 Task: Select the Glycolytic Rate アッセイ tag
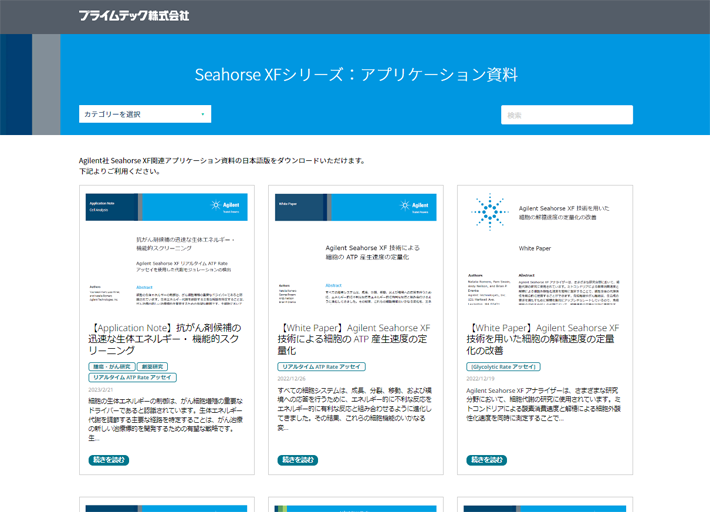pyautogui.click(x=504, y=367)
